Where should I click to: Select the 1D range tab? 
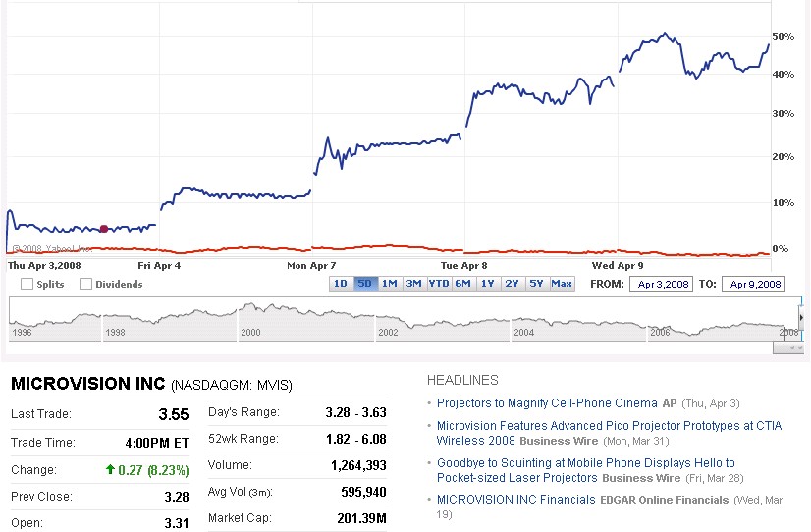coord(341,284)
